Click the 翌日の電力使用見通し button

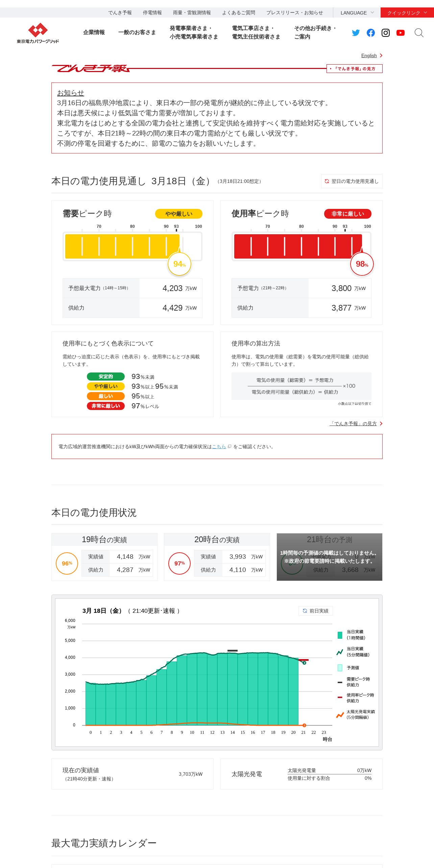[352, 181]
